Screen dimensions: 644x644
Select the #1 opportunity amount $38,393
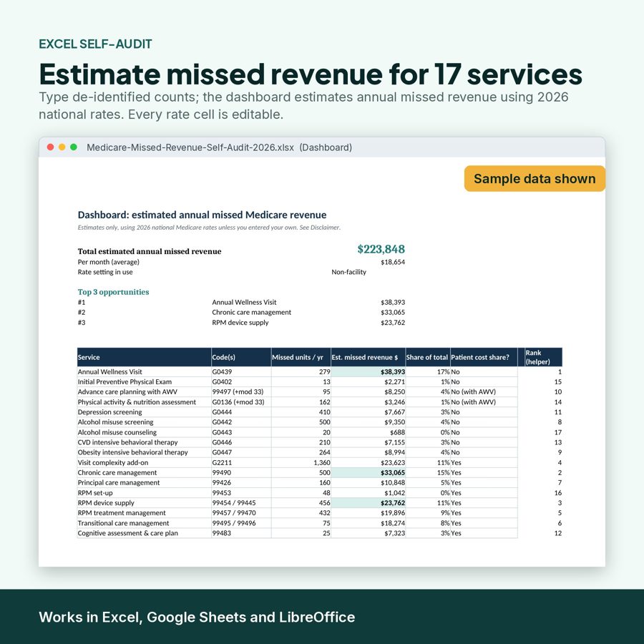(392, 302)
